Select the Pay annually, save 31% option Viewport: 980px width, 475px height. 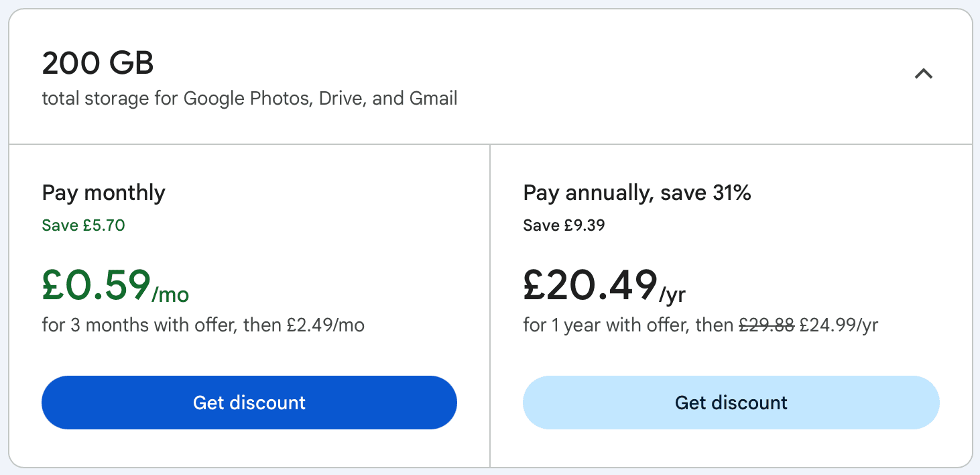(637, 193)
